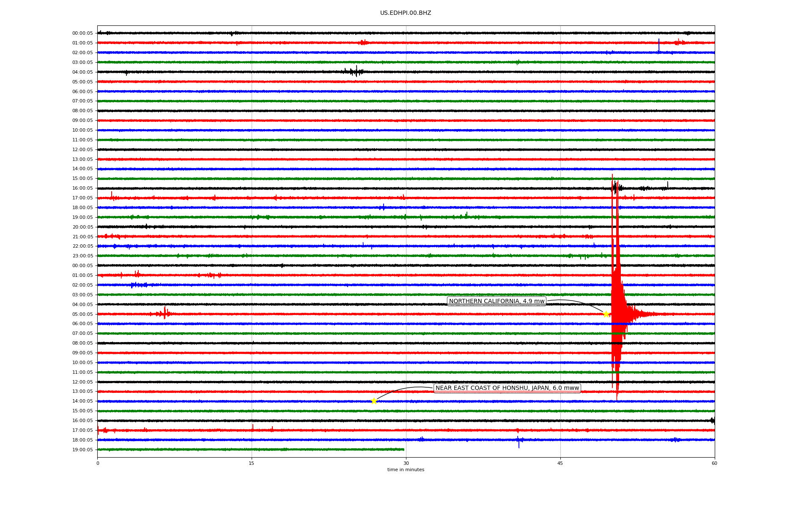The image size is (812, 508).
Task: Click the first 16:00:05 time label on y-axis
Action: (x=82, y=188)
